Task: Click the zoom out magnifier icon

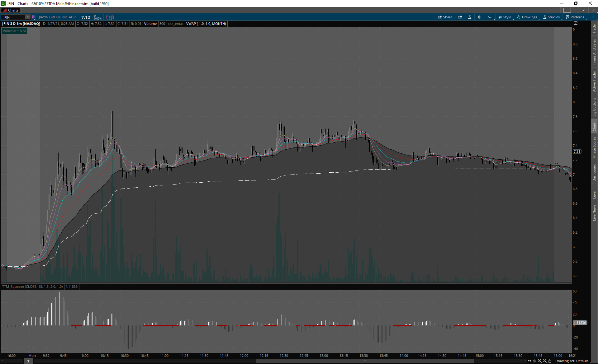Action: point(544,361)
